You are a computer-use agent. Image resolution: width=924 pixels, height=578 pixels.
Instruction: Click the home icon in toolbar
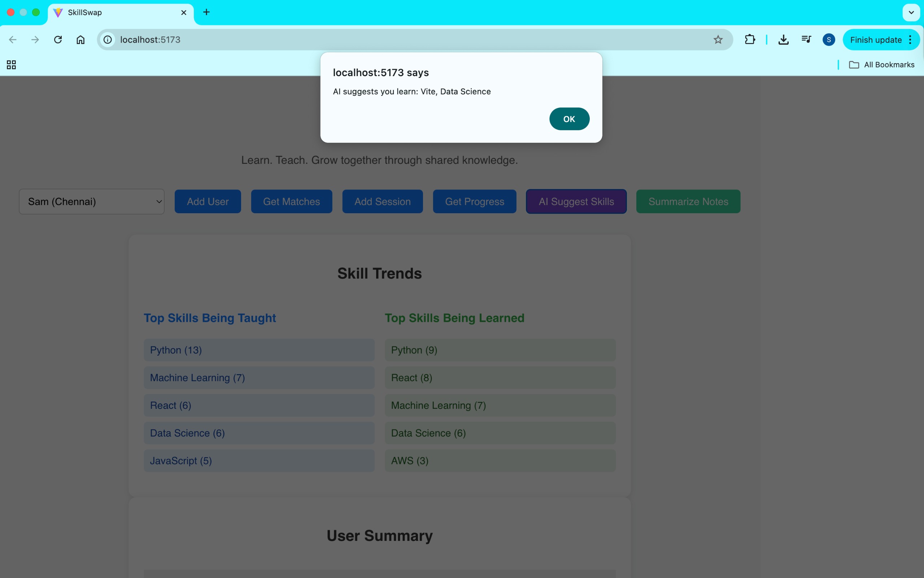point(80,40)
